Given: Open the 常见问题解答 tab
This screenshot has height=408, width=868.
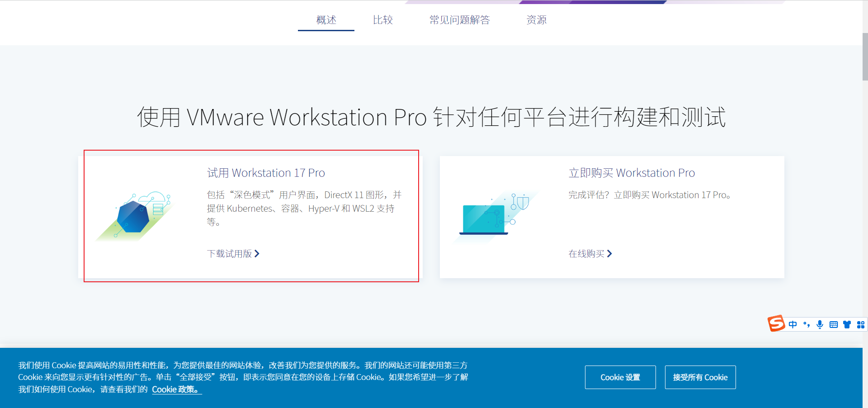Looking at the screenshot, I should point(459,20).
